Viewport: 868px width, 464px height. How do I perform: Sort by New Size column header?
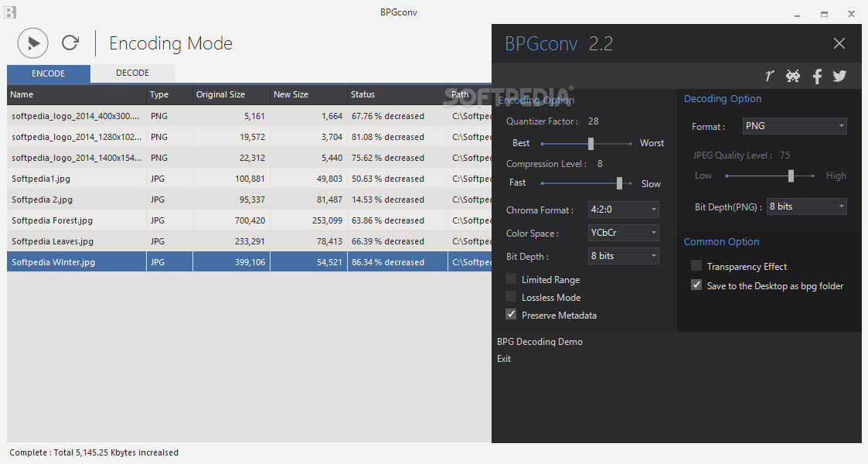[308, 94]
